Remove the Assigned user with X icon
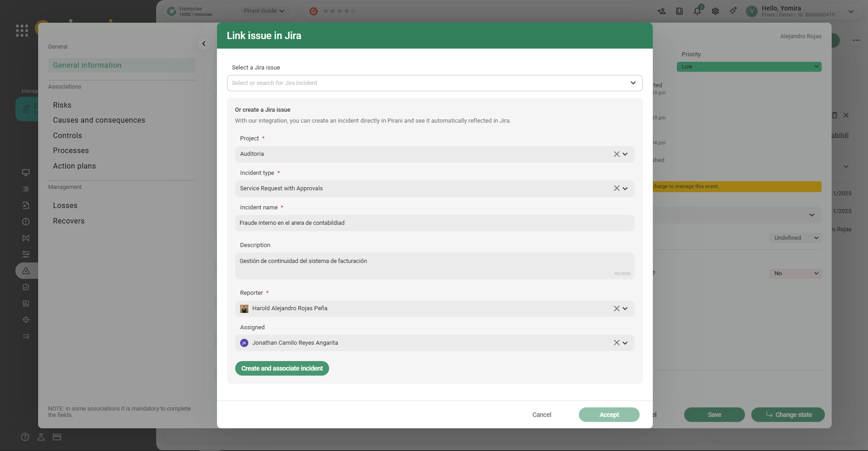The image size is (868, 451). [x=616, y=343]
